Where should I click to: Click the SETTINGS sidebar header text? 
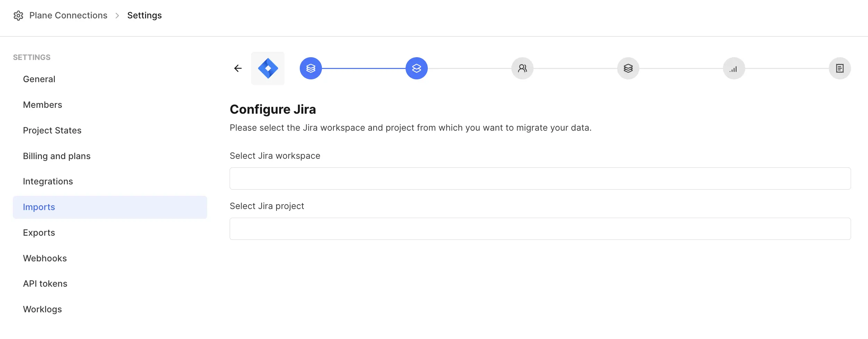coord(32,58)
